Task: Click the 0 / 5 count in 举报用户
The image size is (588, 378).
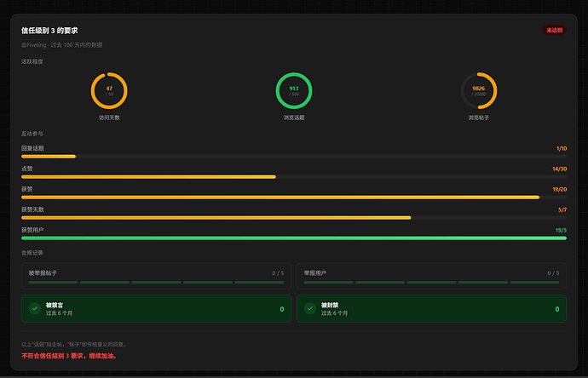Action: coord(553,273)
